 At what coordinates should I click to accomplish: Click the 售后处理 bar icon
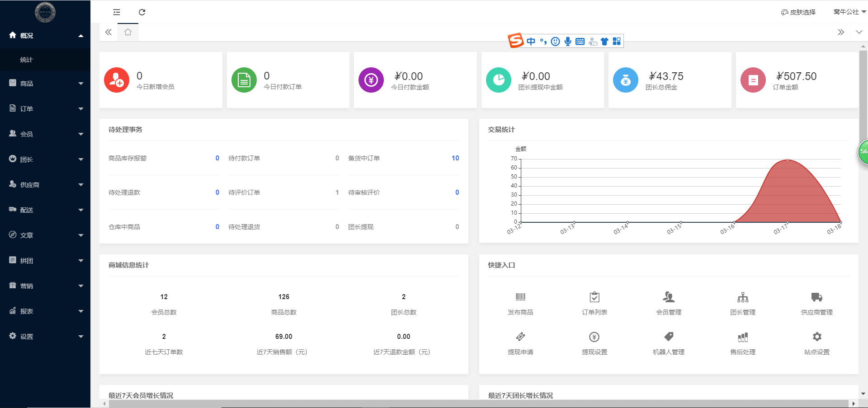click(x=743, y=337)
